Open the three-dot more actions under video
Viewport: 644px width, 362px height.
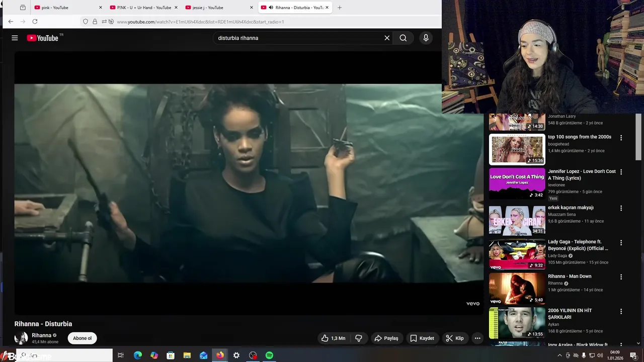(477, 338)
